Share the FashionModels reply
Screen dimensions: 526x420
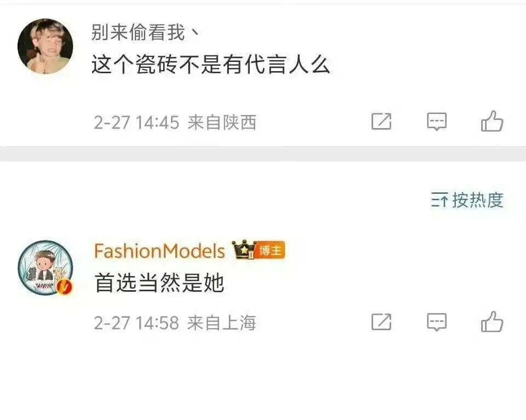[x=381, y=322]
